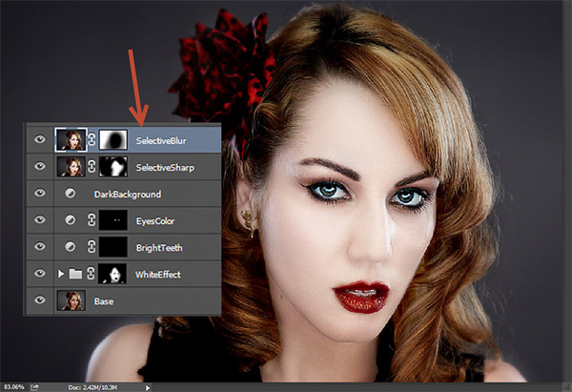The image size is (572, 392).
Task: Hide the DarkBackground adjustment layer
Action: [39, 194]
